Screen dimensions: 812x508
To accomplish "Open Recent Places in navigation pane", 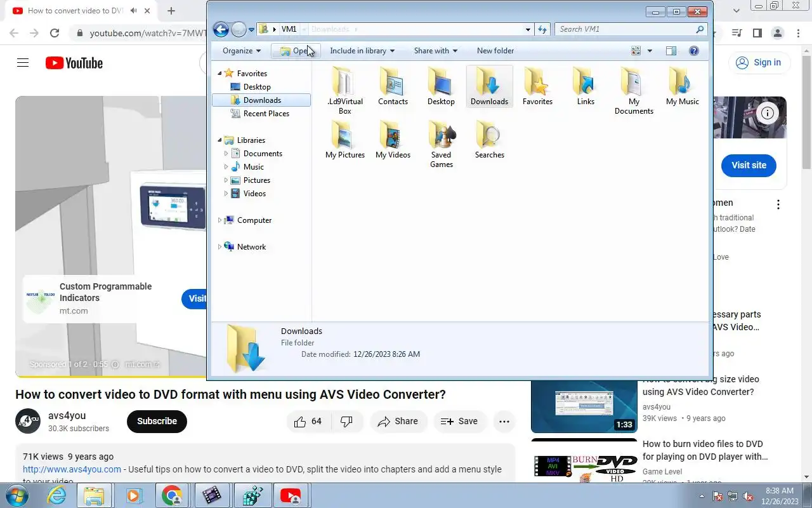I will tap(266, 114).
